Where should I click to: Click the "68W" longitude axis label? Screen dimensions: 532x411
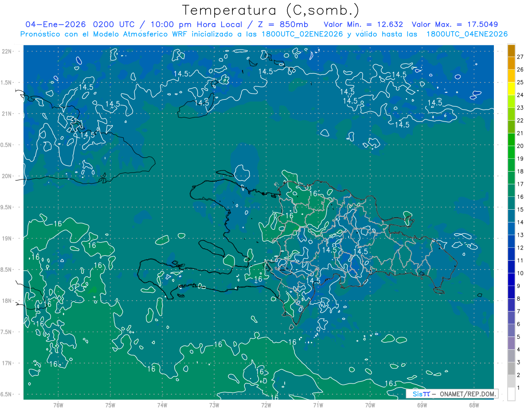pos(474,405)
